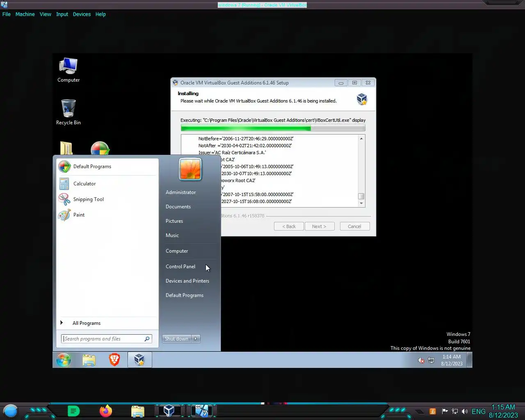Open Windows Explorer from the guest taskbar
This screenshot has width=525, height=420.
click(x=89, y=360)
